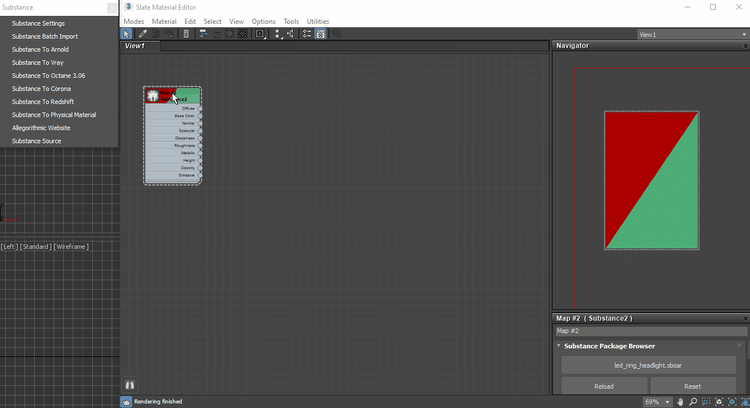Click the Emissive output socket on node
Viewport: 750px width, 408px height.
pos(200,175)
